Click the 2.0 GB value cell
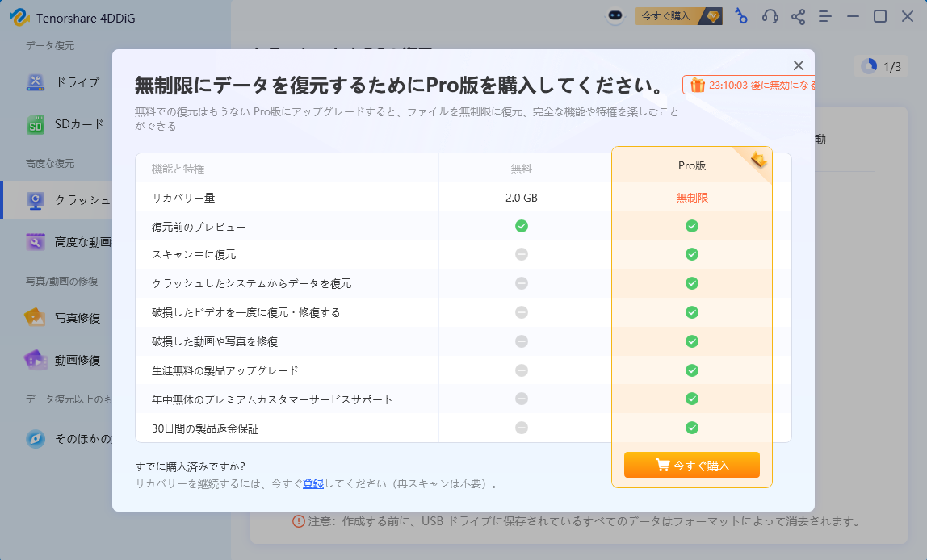Image resolution: width=927 pixels, height=560 pixels. pyautogui.click(x=522, y=198)
